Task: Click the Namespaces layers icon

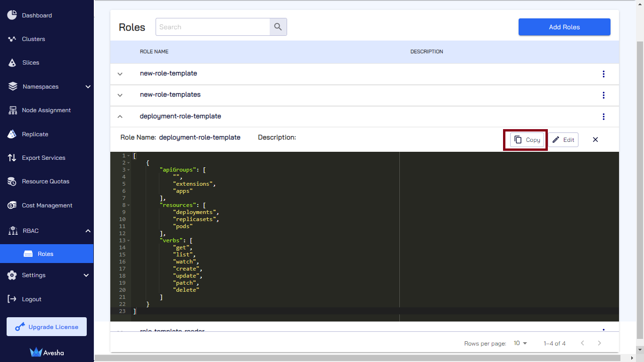Action: (x=12, y=87)
